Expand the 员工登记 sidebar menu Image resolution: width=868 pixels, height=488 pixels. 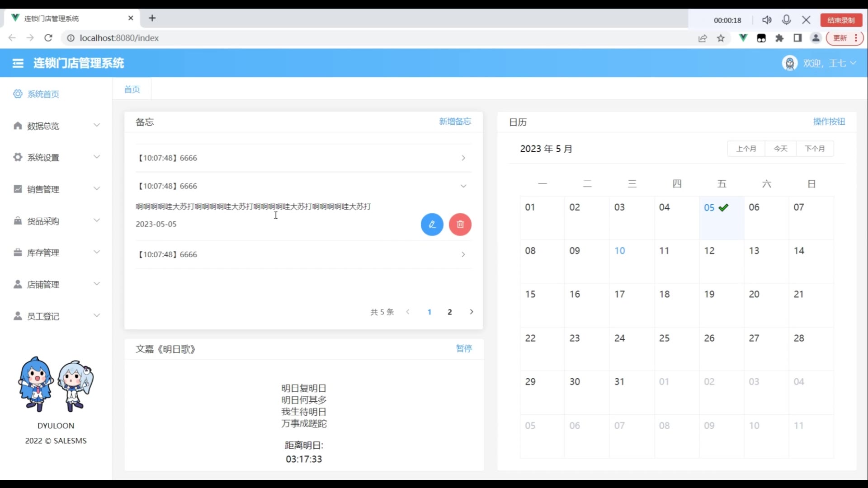coord(56,316)
